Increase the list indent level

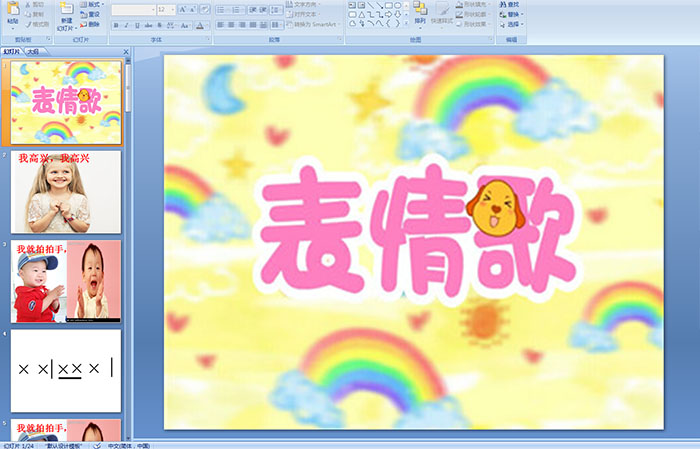point(263,9)
